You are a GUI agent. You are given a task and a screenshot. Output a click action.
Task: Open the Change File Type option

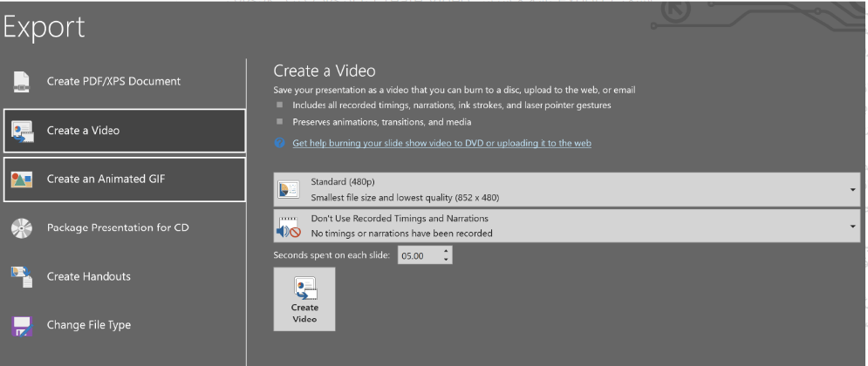(x=124, y=325)
